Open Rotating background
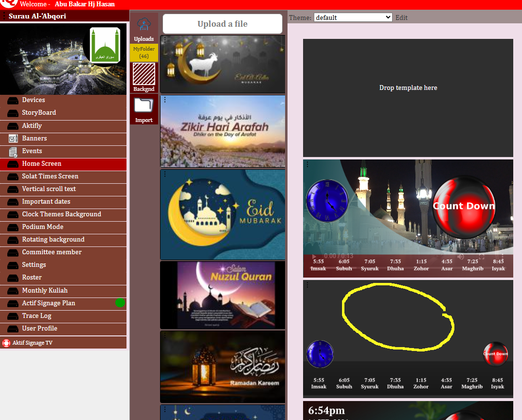The height and width of the screenshot is (420, 522). (63, 240)
